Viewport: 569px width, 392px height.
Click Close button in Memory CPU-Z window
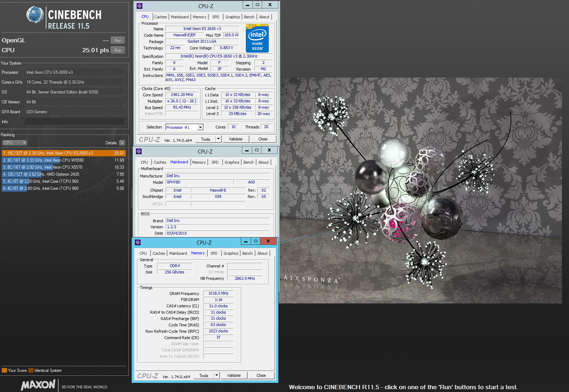coord(261,375)
